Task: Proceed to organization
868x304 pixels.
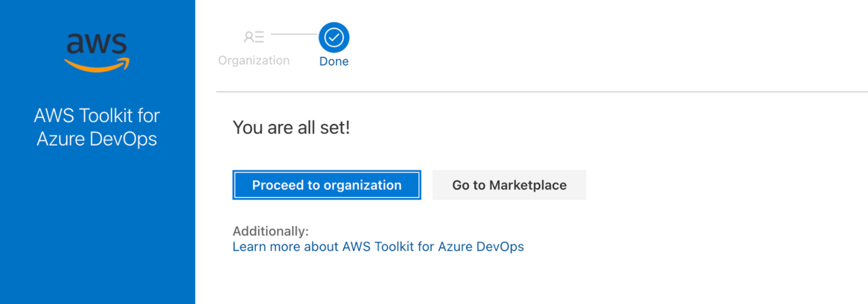Action: tap(327, 185)
